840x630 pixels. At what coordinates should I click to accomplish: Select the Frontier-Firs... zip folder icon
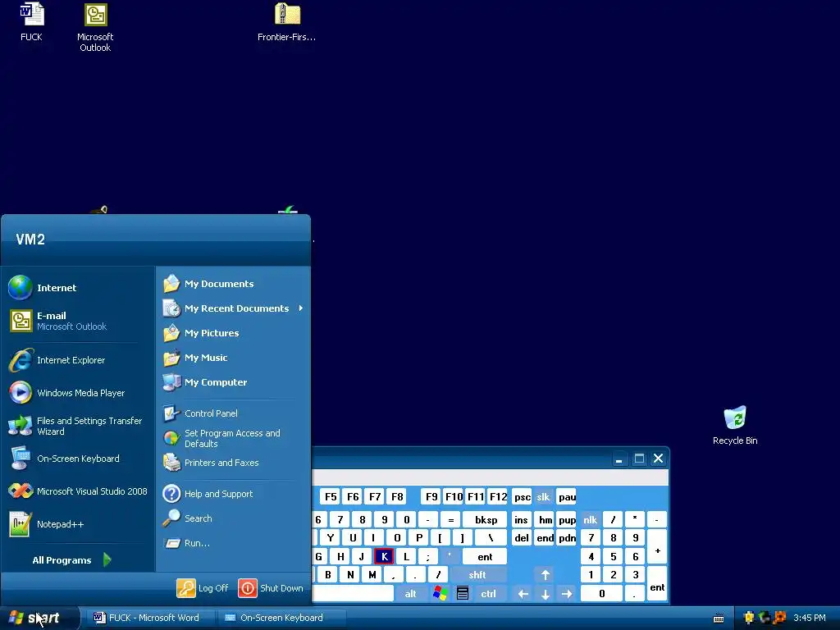(286, 22)
